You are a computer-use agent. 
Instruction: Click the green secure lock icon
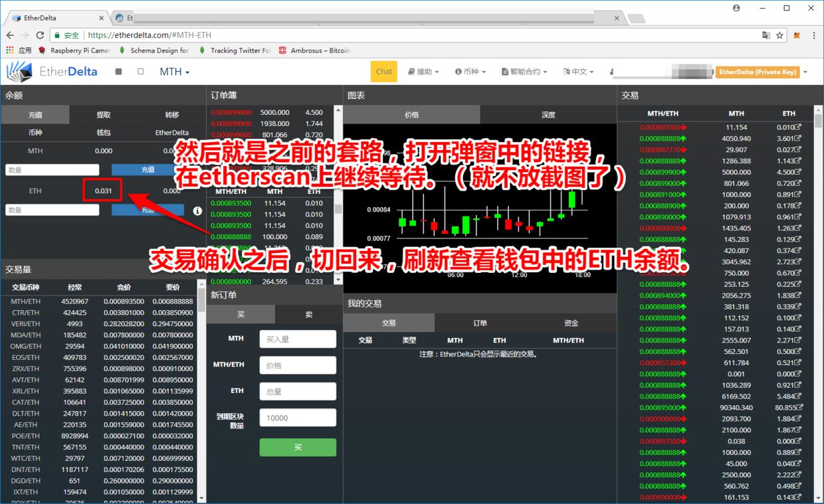(58, 35)
